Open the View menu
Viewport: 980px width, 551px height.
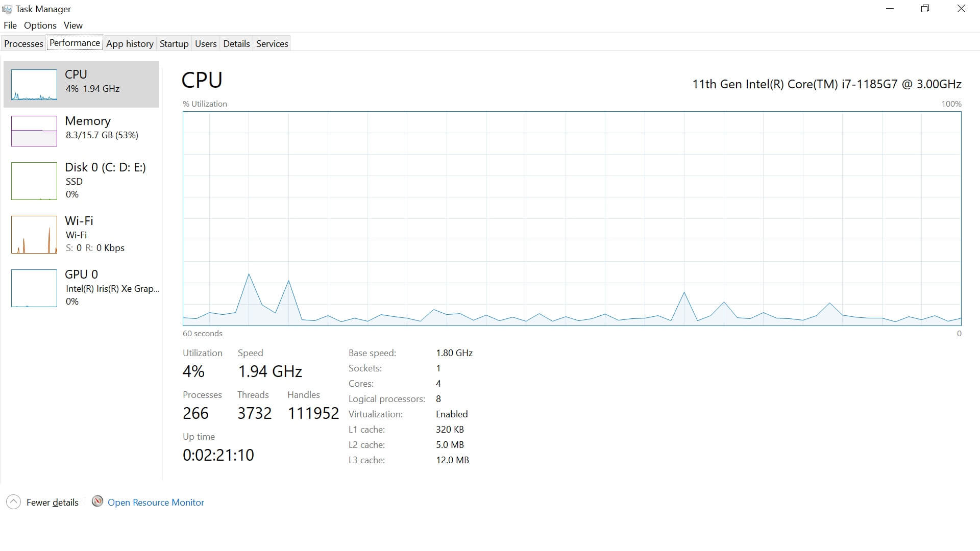click(x=73, y=26)
